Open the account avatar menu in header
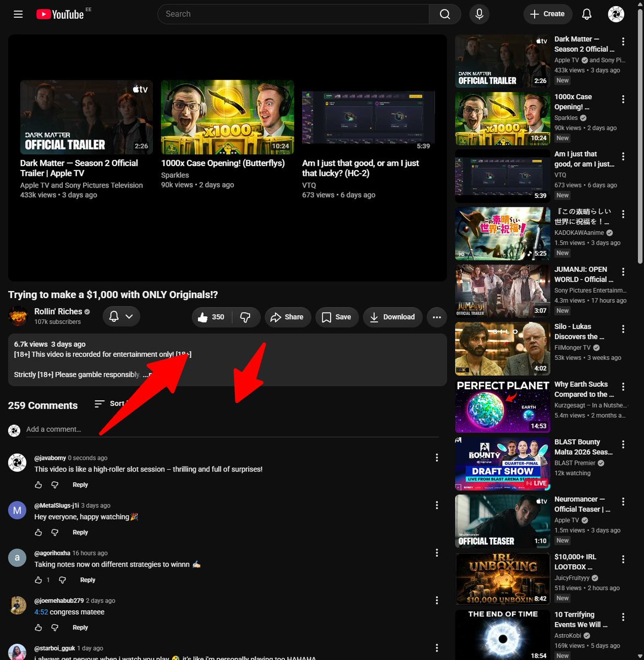This screenshot has height=660, width=644. 616,14
